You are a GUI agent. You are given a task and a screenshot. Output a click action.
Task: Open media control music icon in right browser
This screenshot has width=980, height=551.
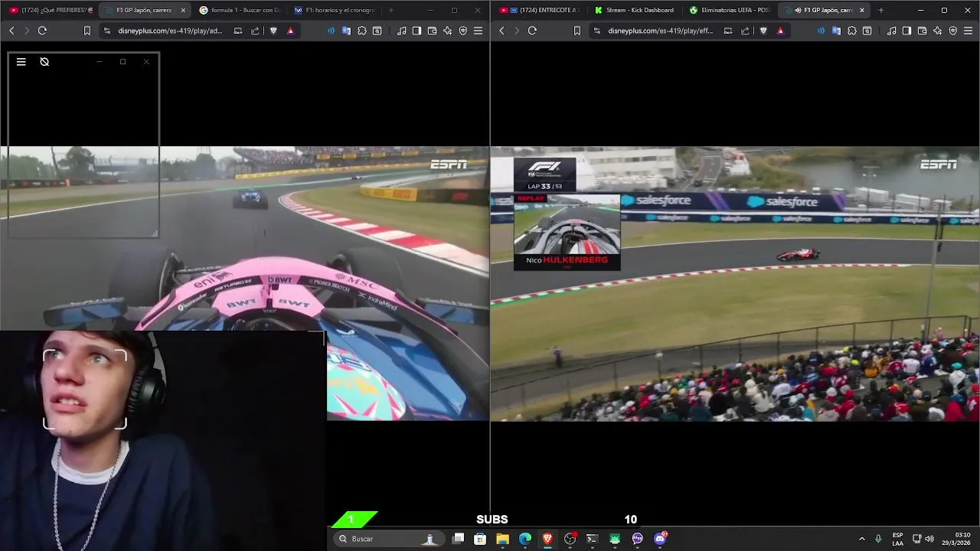point(892,31)
